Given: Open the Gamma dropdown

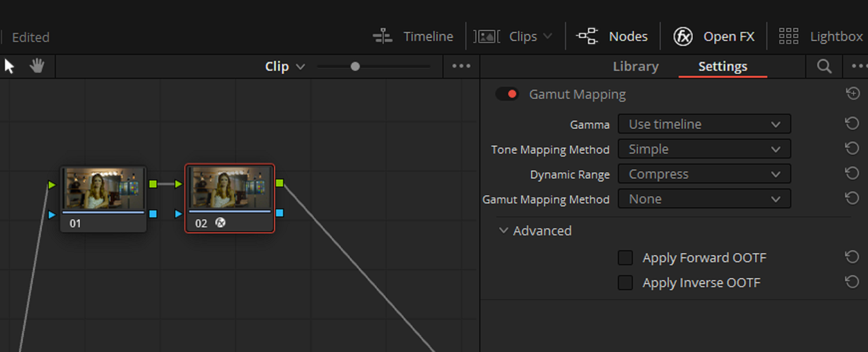Looking at the screenshot, I should click(704, 124).
